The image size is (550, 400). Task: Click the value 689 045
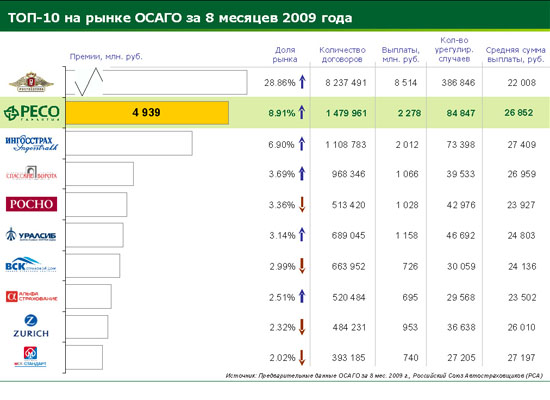pos(349,235)
